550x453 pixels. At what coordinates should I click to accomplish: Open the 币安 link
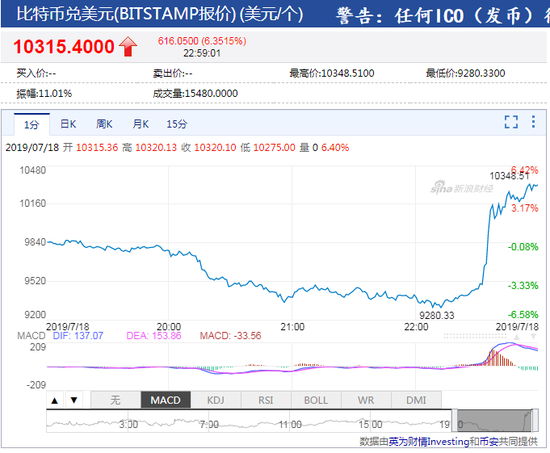(489, 441)
